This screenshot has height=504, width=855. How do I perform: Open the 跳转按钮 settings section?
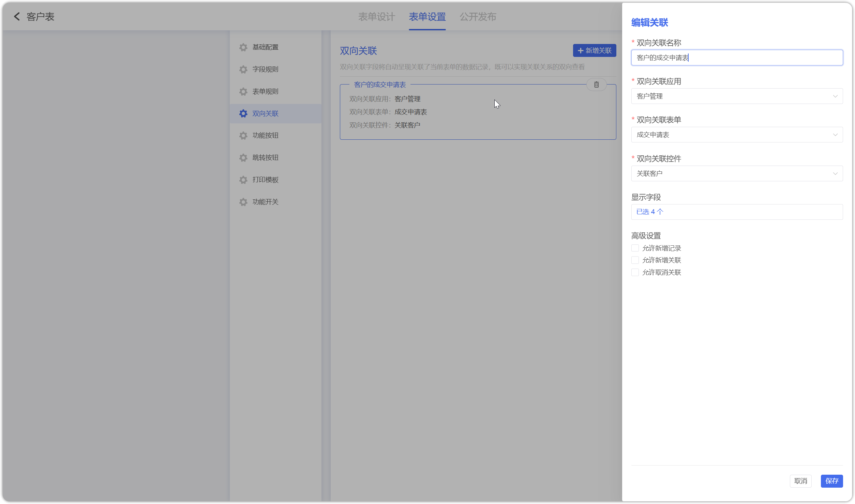[275, 157]
